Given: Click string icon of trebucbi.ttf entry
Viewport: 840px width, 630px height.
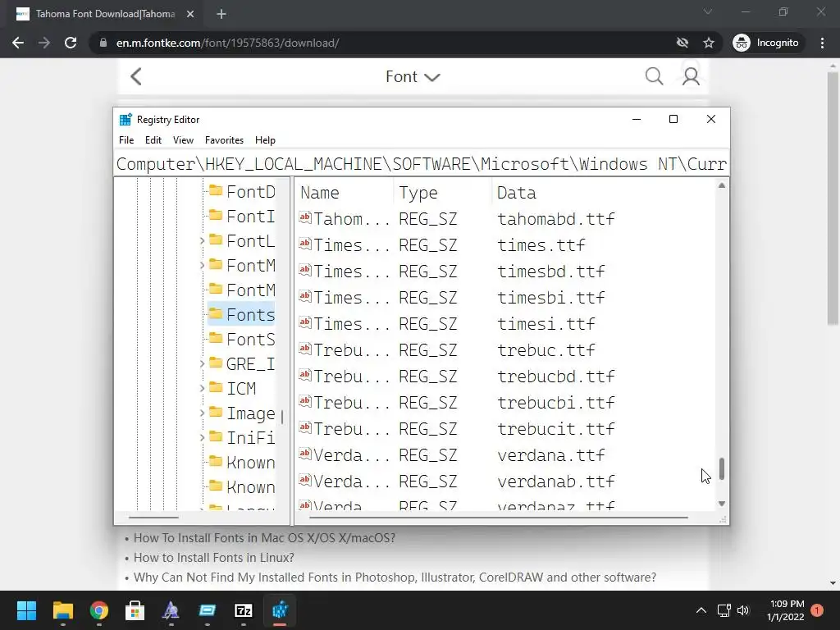Looking at the screenshot, I should click(305, 401).
